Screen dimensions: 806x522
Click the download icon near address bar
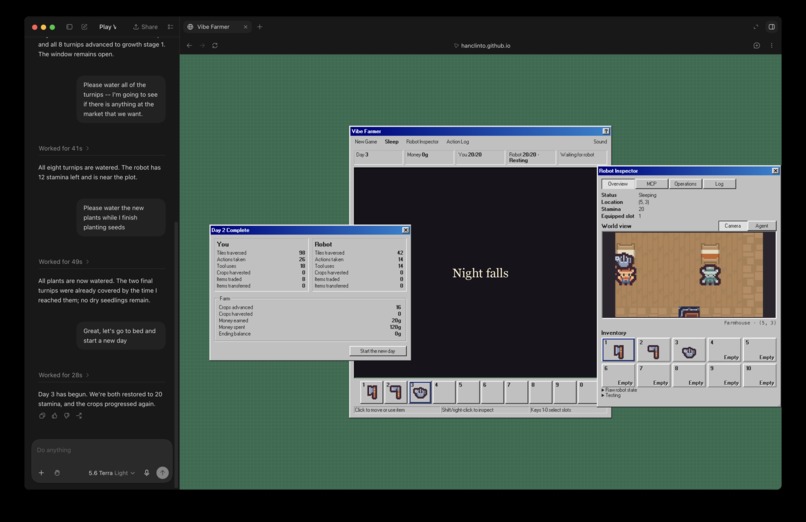[757, 45]
